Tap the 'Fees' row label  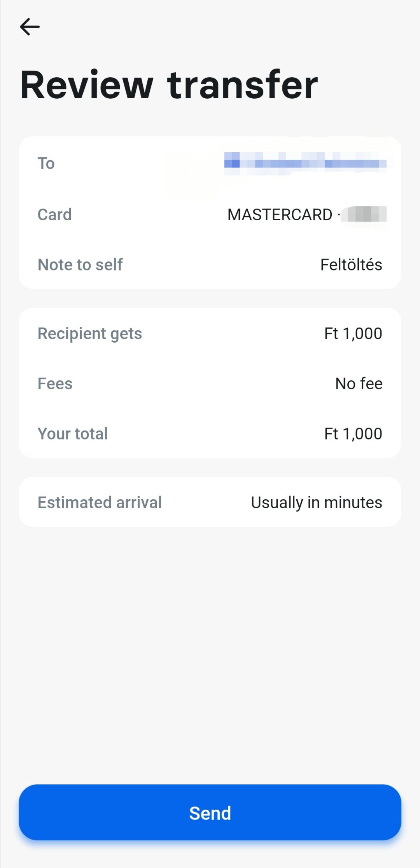55,383
